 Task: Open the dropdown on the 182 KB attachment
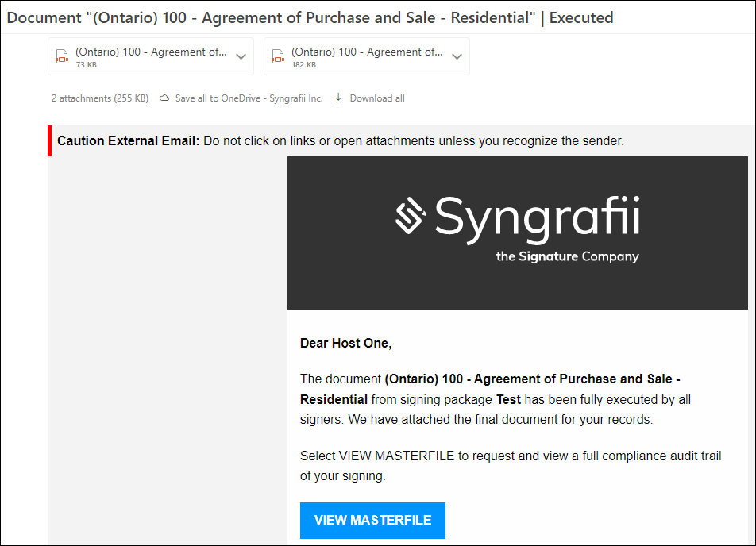click(457, 56)
